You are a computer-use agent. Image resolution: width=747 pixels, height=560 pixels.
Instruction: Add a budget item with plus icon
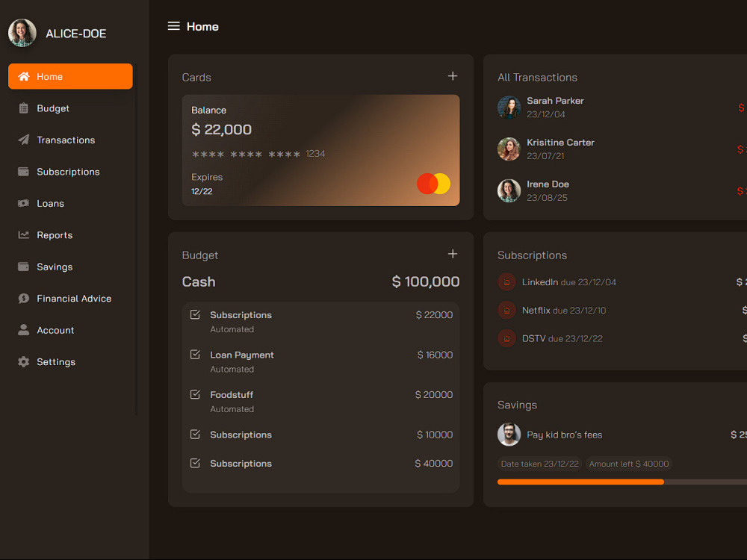[453, 255]
